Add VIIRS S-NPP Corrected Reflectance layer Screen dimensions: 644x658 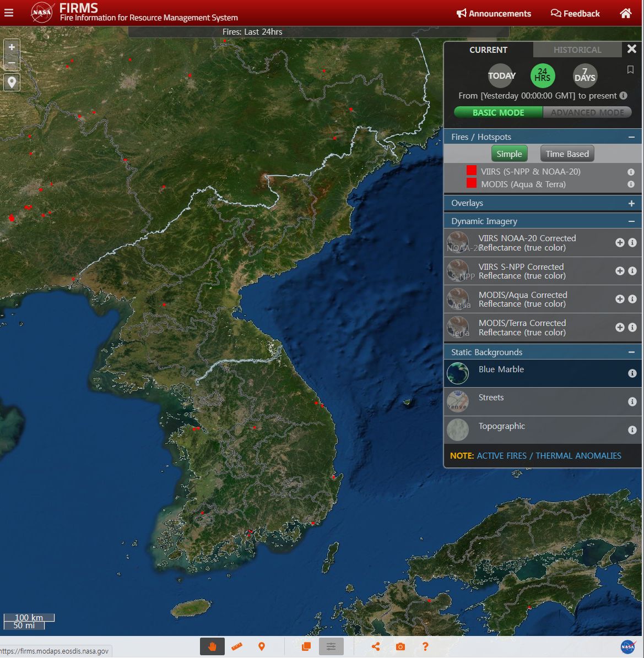pos(620,271)
